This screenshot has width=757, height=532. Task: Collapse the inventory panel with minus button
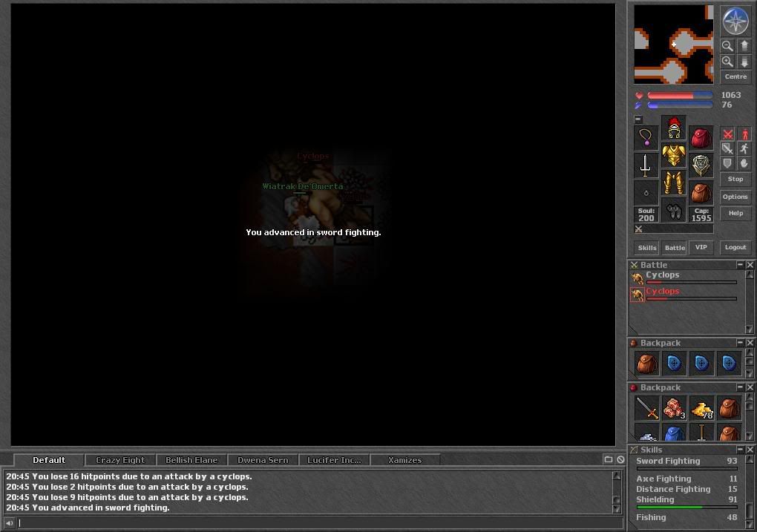(x=638, y=119)
